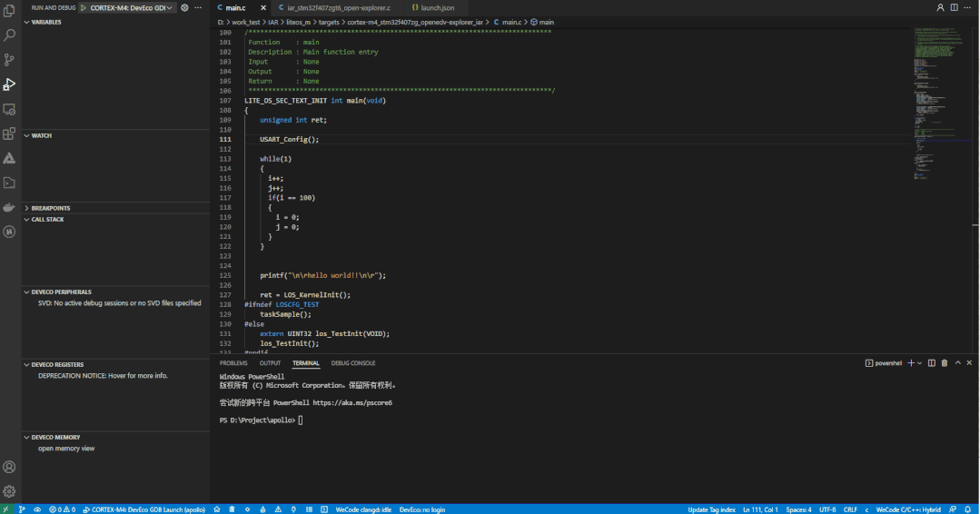Open Run and Debug view icon

[9, 84]
